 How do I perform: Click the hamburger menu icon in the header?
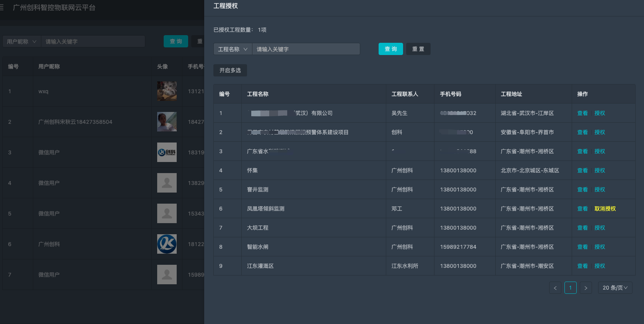point(2,8)
